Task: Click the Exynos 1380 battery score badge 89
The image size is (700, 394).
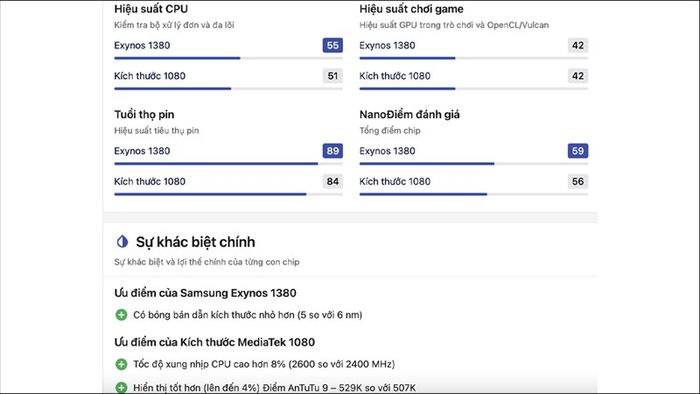Action: [x=333, y=151]
